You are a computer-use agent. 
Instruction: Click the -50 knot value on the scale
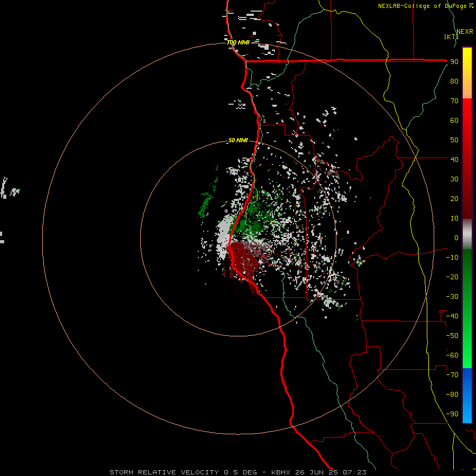point(452,336)
